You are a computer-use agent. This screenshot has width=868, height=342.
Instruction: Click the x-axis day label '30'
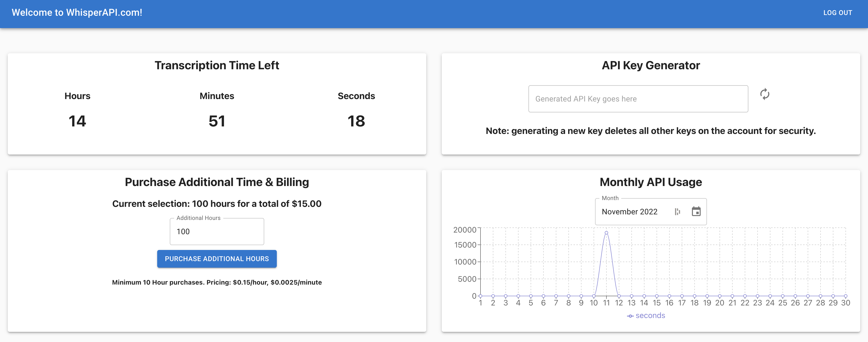tap(845, 303)
